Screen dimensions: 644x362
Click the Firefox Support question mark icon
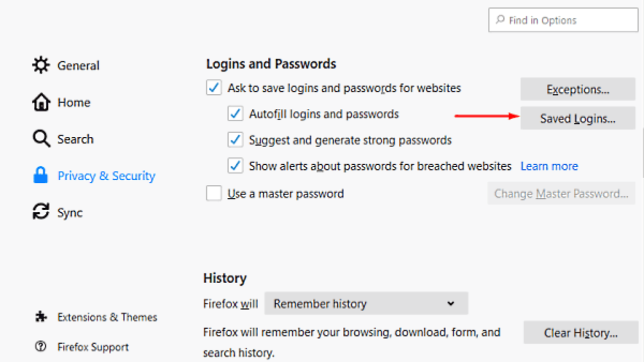(41, 347)
